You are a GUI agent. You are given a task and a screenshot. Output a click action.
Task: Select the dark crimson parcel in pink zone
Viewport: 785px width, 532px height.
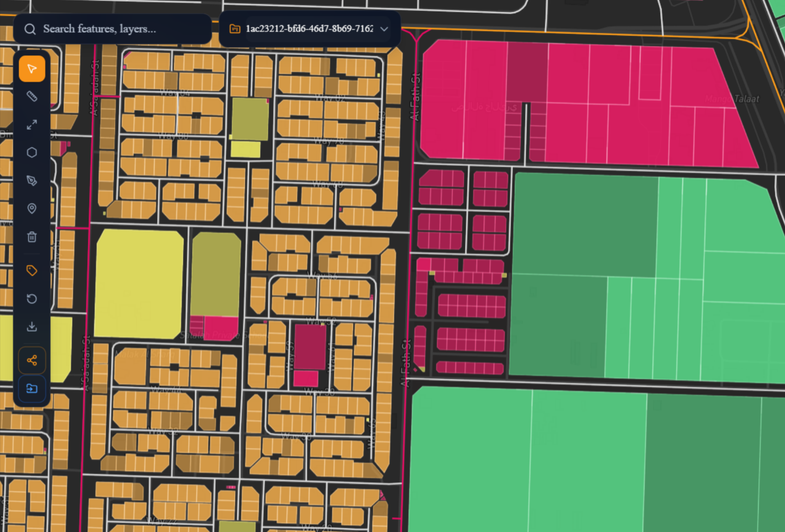(x=527, y=72)
